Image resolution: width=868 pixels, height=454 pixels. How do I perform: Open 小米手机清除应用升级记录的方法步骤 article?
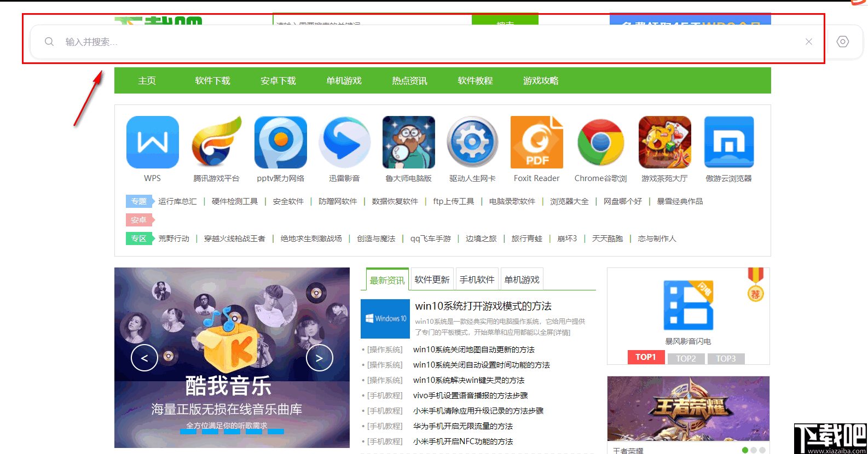pos(478,411)
